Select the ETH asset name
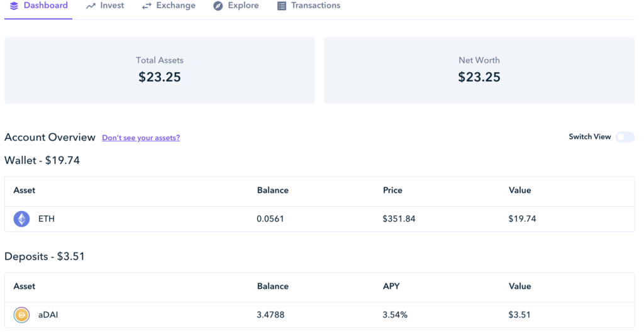This screenshot has height=336, width=644. [47, 219]
